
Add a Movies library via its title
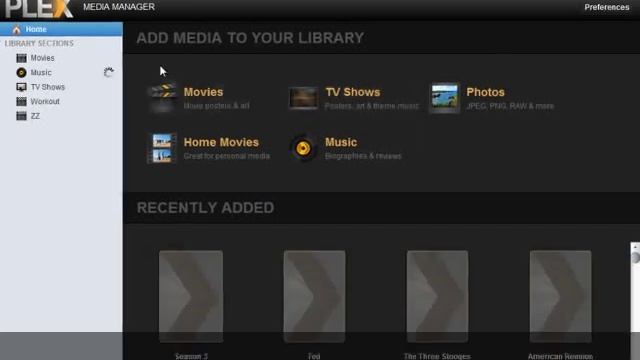click(x=203, y=92)
